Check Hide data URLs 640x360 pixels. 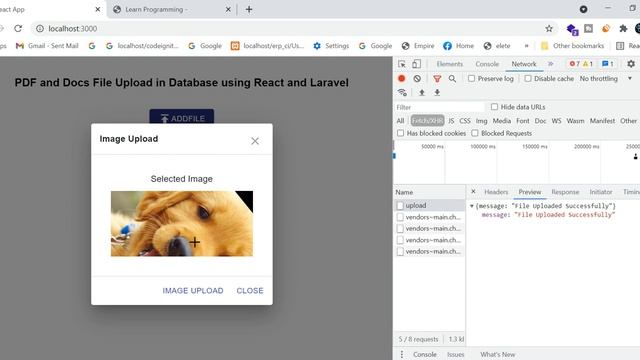click(494, 107)
